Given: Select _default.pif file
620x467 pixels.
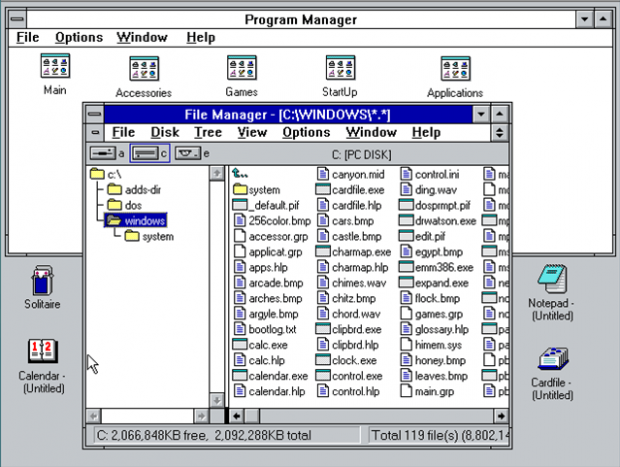Looking at the screenshot, I should click(x=266, y=205).
